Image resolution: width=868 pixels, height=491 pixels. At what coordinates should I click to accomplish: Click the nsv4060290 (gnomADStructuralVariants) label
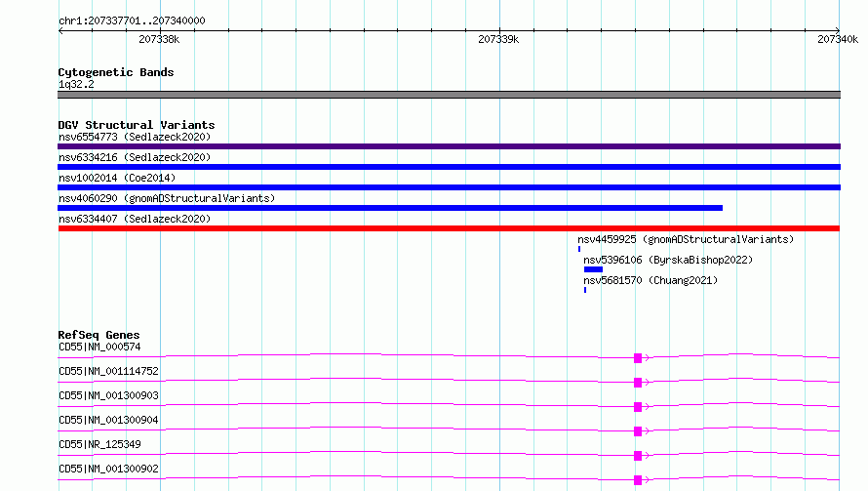(x=167, y=198)
